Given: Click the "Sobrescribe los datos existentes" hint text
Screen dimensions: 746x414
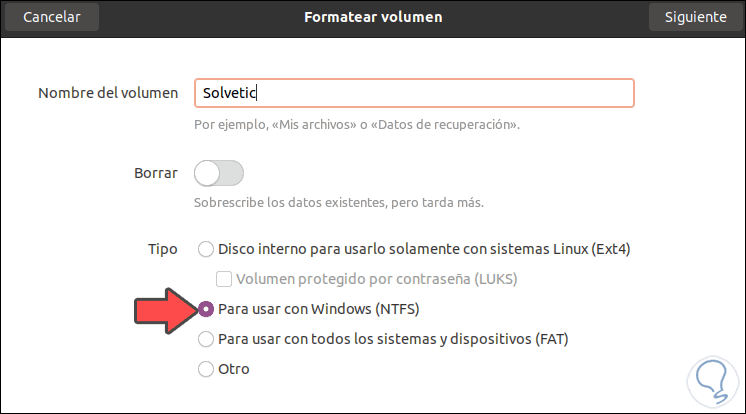Looking at the screenshot, I should tap(339, 203).
